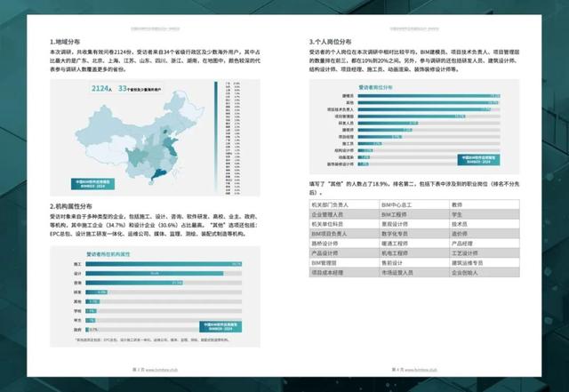Click the heading '1.地域分布'
Viewport: 569px width, 392px height.
click(x=65, y=42)
